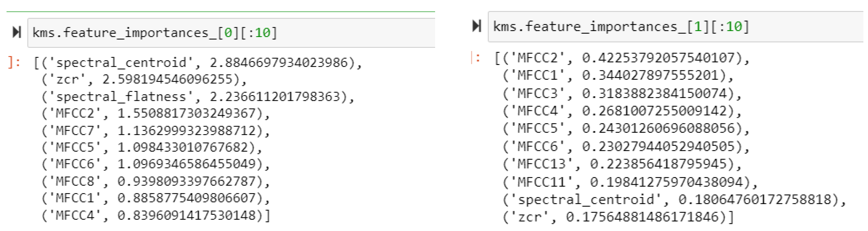
Task: Click the 'spectral_centroid' 0.1806 line in right output
Action: [x=674, y=199]
